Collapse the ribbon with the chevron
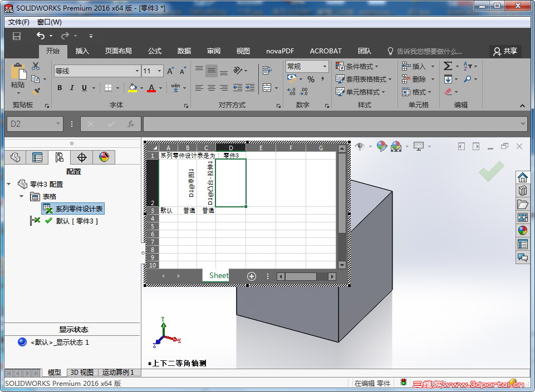This screenshot has width=535, height=392. click(x=522, y=106)
